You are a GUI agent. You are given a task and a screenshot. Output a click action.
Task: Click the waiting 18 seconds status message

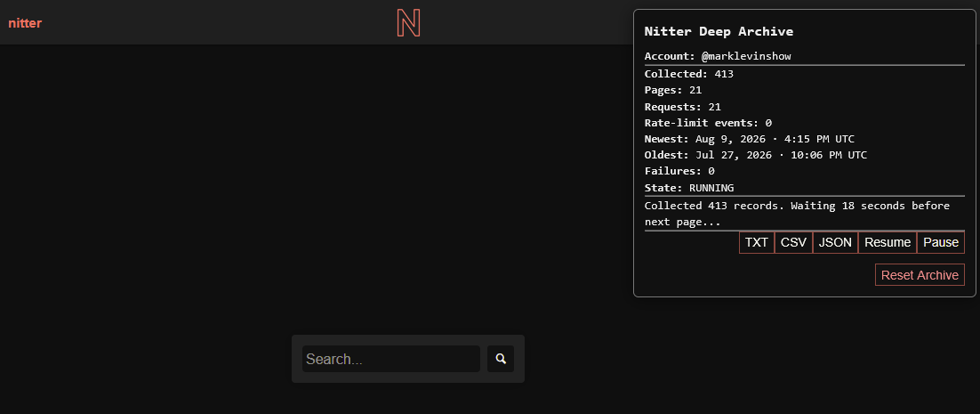(x=797, y=214)
